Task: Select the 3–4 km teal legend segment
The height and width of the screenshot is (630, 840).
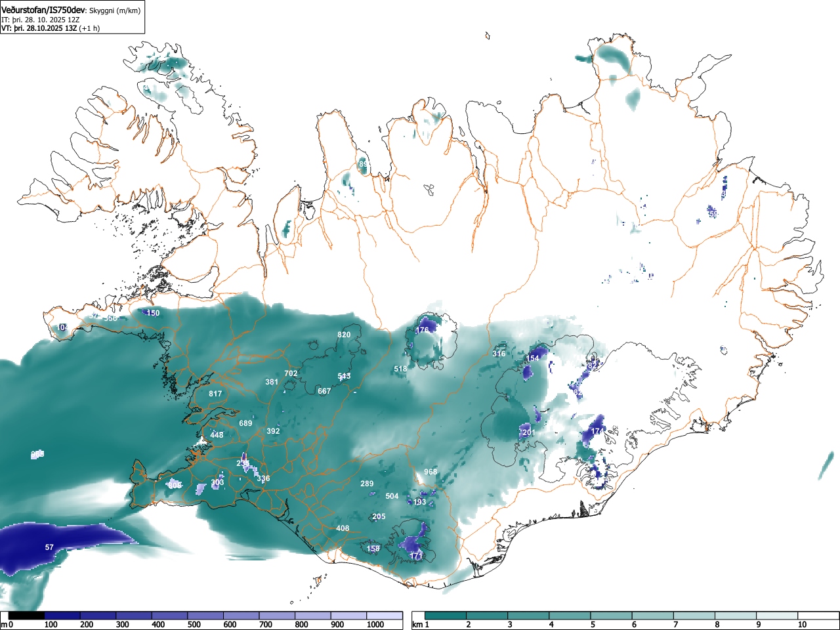Action: (528, 616)
